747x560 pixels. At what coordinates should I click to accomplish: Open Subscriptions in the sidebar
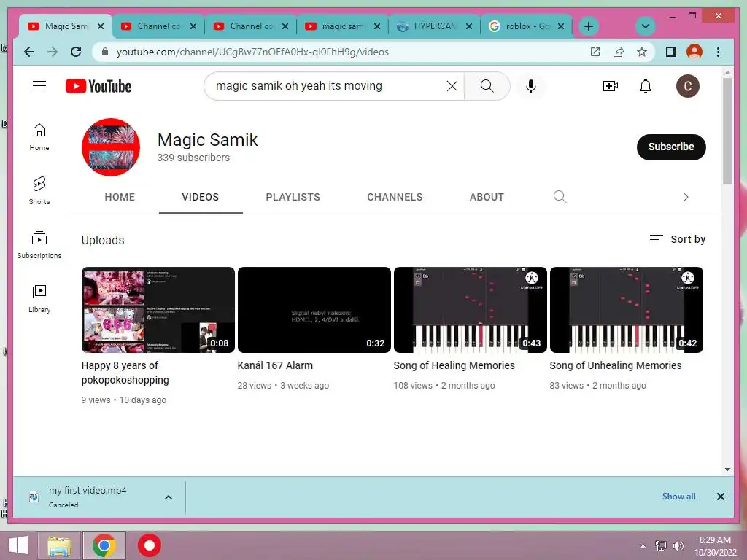[x=39, y=245]
